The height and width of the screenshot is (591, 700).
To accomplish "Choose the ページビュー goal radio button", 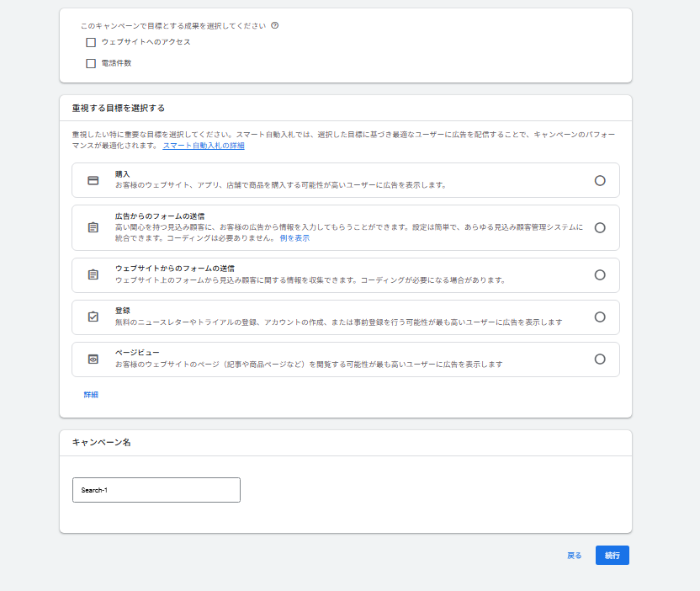I will 600,359.
